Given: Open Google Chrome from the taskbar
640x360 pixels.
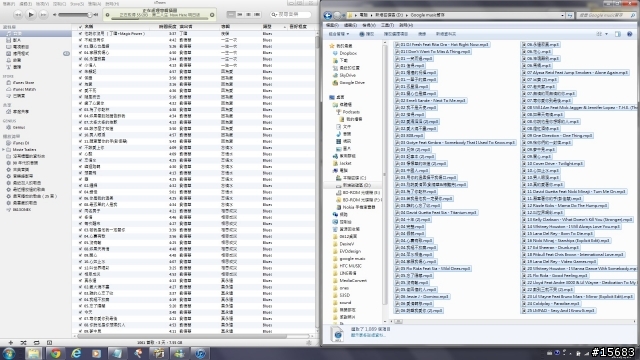Looking at the screenshot, I should pyautogui.click(x=55, y=353).
